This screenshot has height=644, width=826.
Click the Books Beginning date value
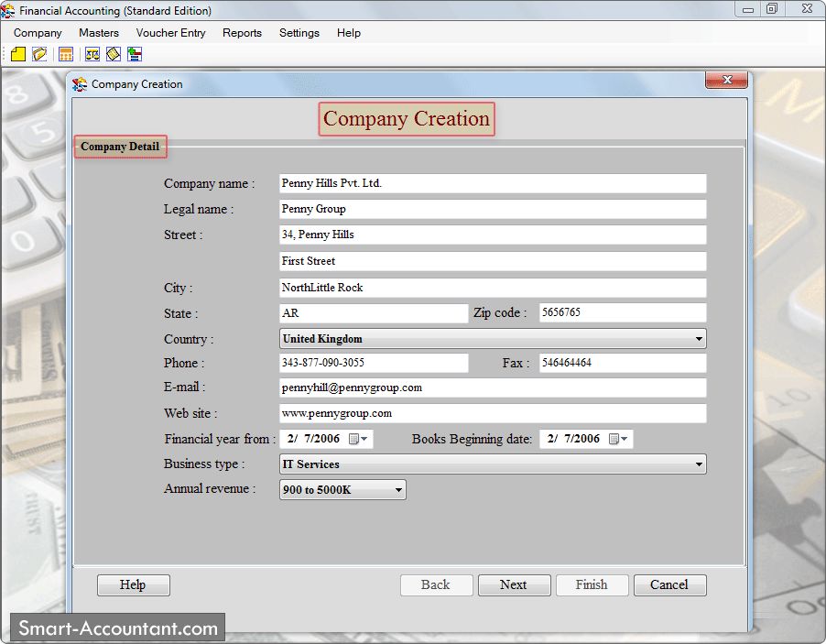pos(573,439)
